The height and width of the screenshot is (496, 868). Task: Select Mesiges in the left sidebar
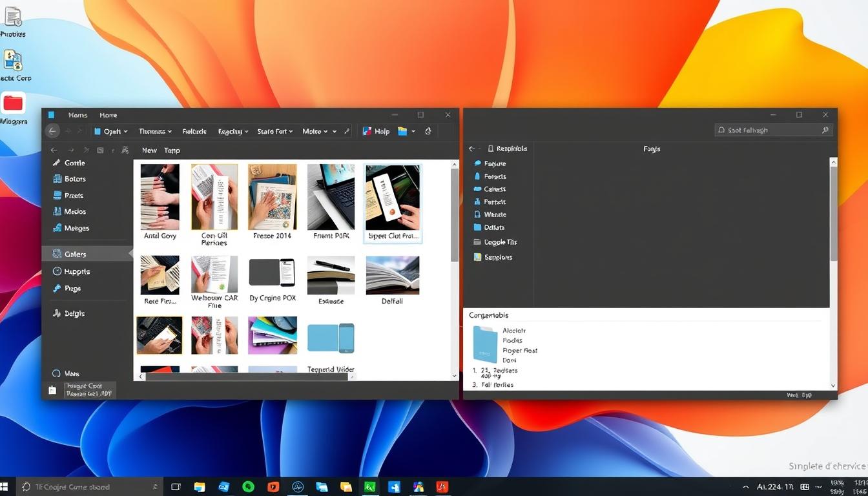pyautogui.click(x=70, y=228)
